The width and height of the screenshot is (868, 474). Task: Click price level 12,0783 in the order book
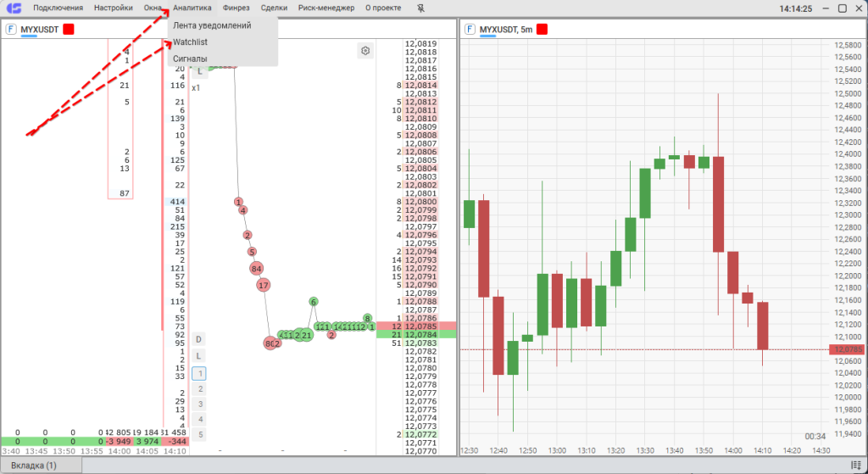(x=420, y=343)
